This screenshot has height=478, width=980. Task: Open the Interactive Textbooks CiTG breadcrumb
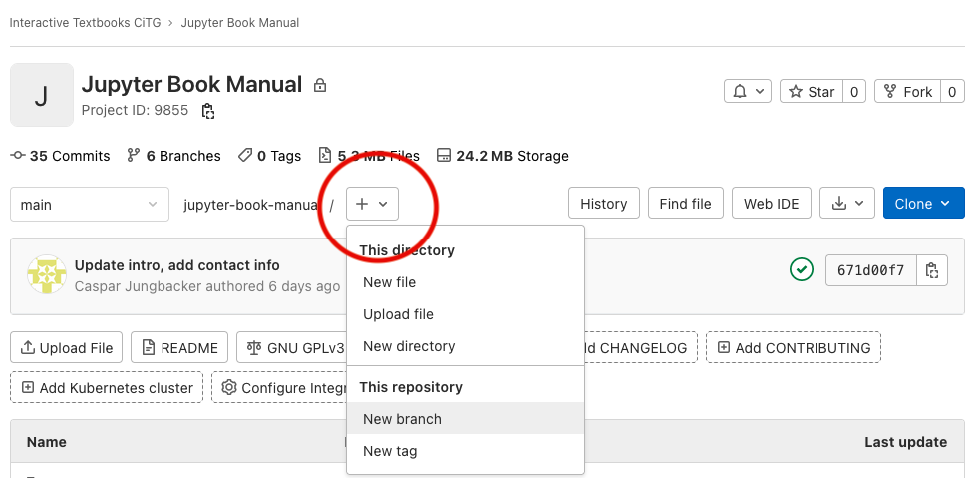click(x=85, y=23)
